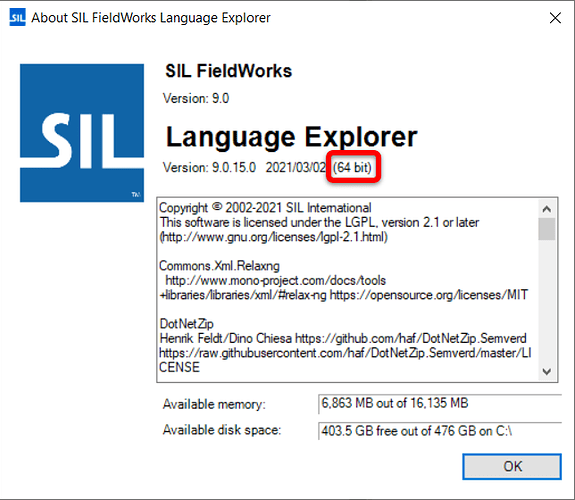
Task: Click the 'Commons.Xml.Relaxng' entry
Action: [219, 266]
